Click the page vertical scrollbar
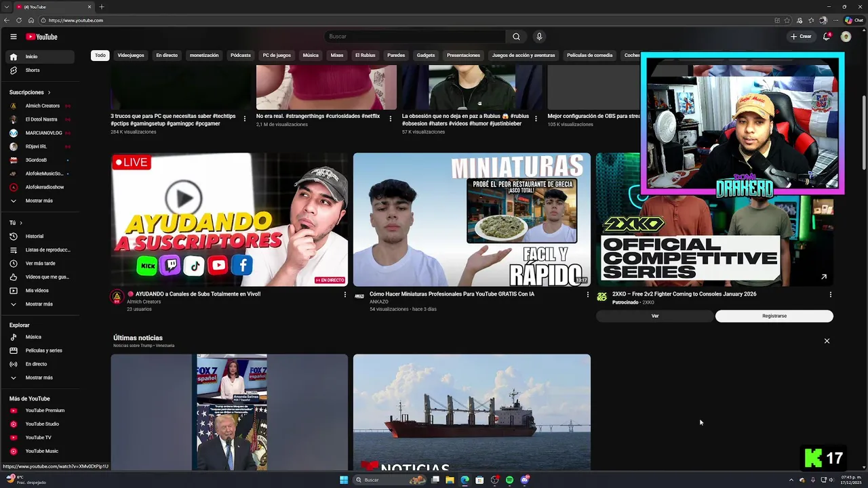This screenshot has width=868, height=488. point(863,133)
